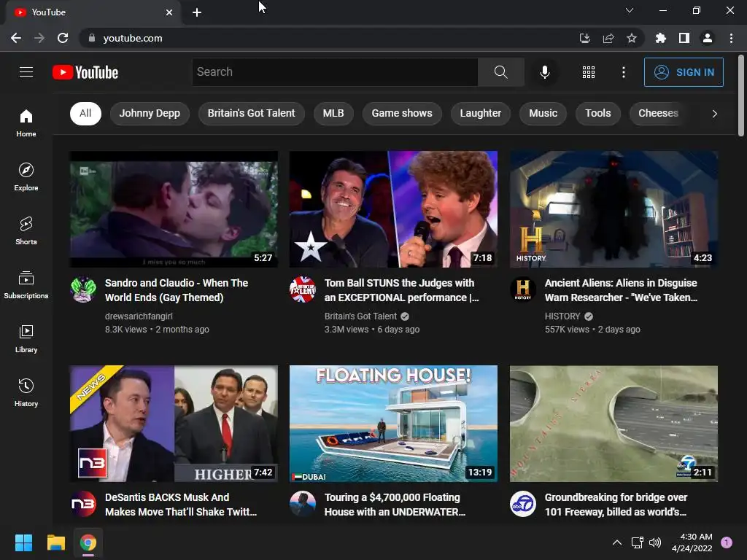Show hidden tray icons chevron
The width and height of the screenshot is (747, 560).
tap(616, 542)
